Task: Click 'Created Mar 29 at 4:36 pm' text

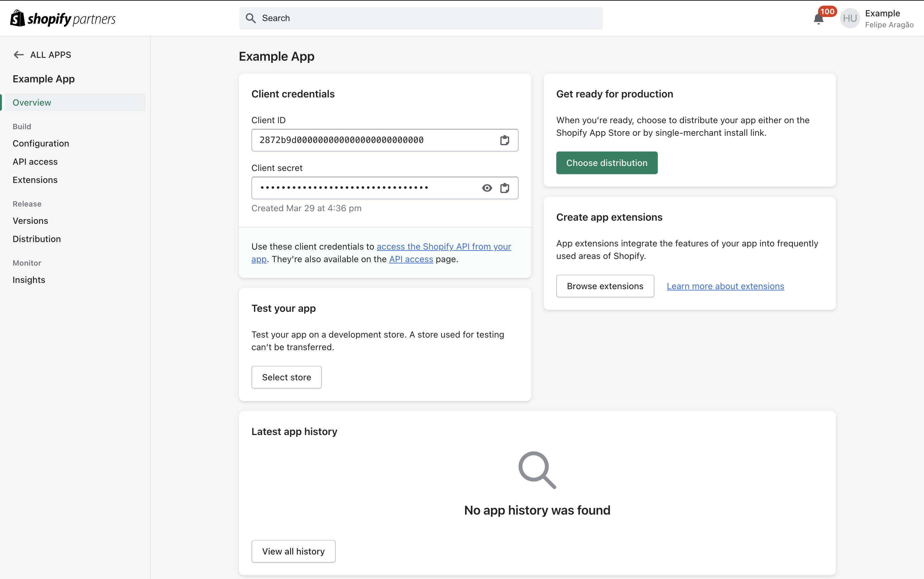Action: 306,208
